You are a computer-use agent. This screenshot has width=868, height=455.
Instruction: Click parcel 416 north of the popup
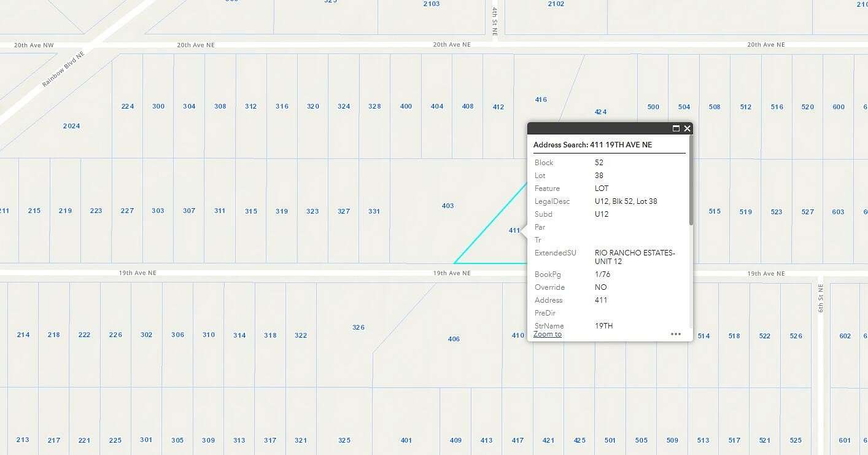click(540, 99)
